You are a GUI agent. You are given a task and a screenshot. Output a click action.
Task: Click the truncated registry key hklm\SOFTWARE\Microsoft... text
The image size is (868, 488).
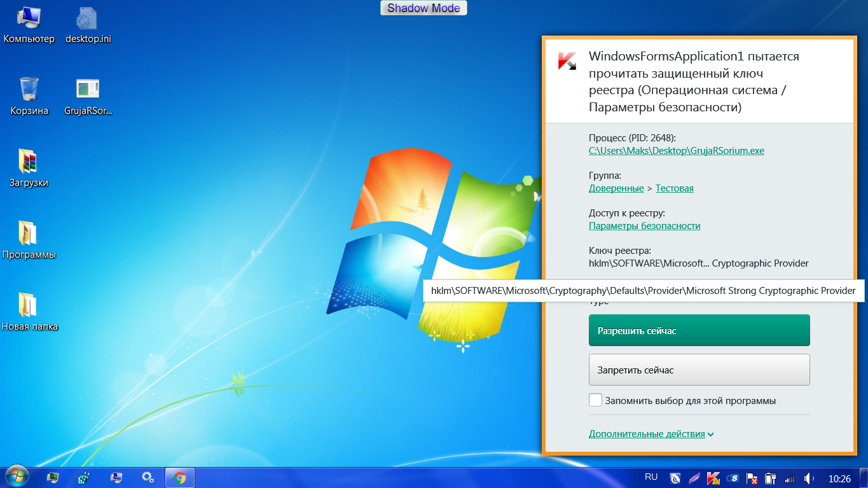[x=699, y=263]
